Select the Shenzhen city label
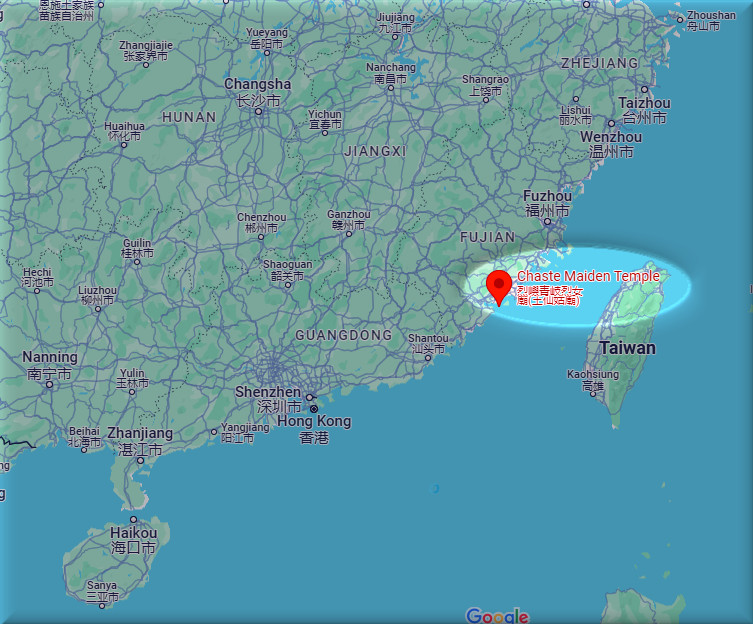The width and height of the screenshot is (753, 624). (x=267, y=392)
